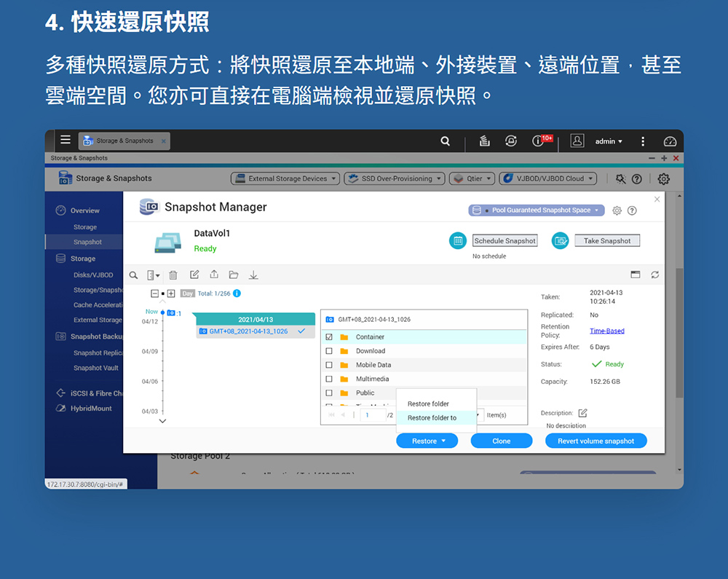The image size is (728, 579).
Task: Open the Time-Based retention policy link
Action: 607,331
